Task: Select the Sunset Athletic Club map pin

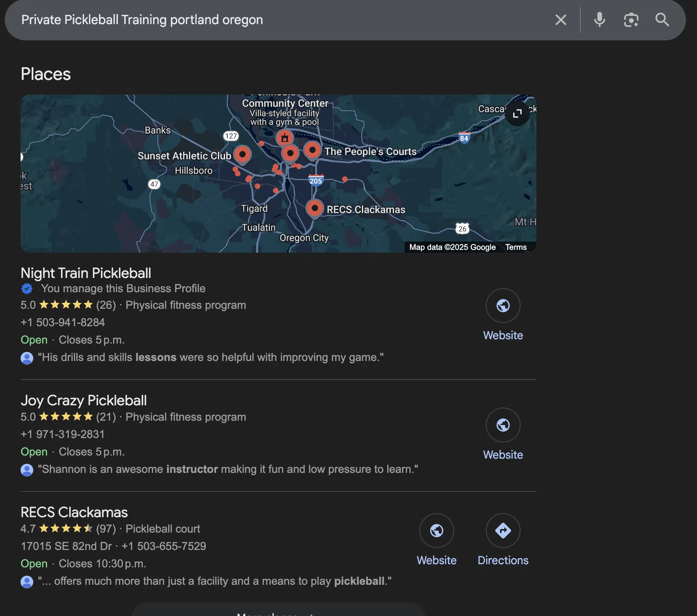Action: pos(242,155)
